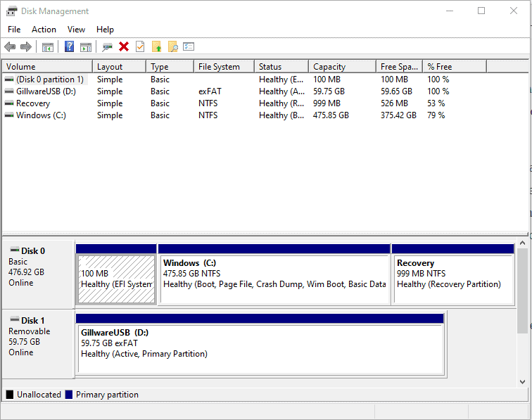Click the Show/Hide Action Pane icon

(x=85, y=46)
